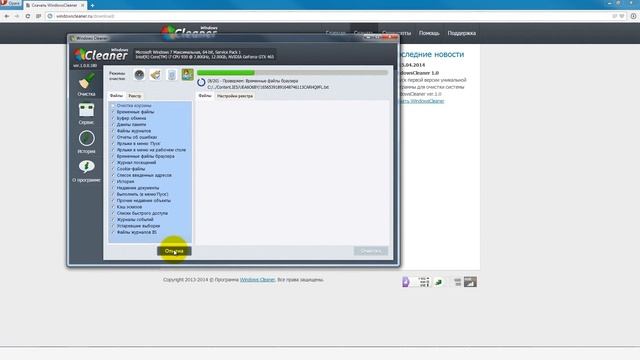Toggle Прочие недавние объекты checkbox

(x=113, y=200)
